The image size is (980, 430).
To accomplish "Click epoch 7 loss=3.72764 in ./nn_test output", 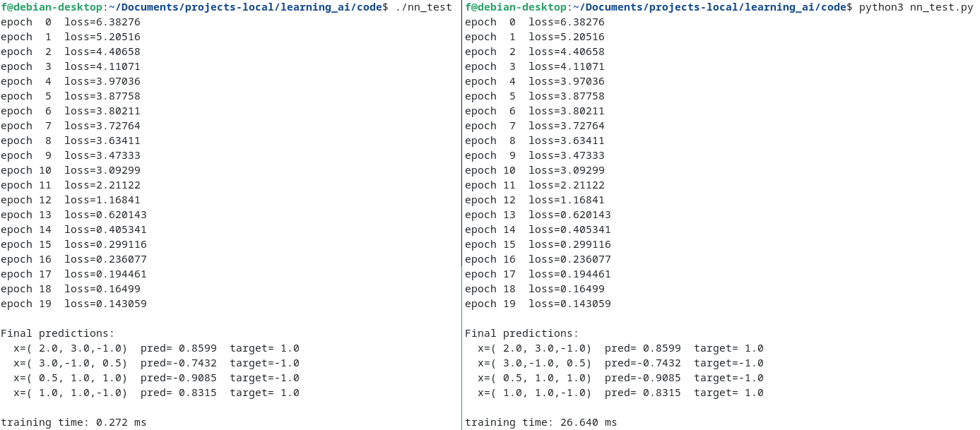I will [x=71, y=126].
